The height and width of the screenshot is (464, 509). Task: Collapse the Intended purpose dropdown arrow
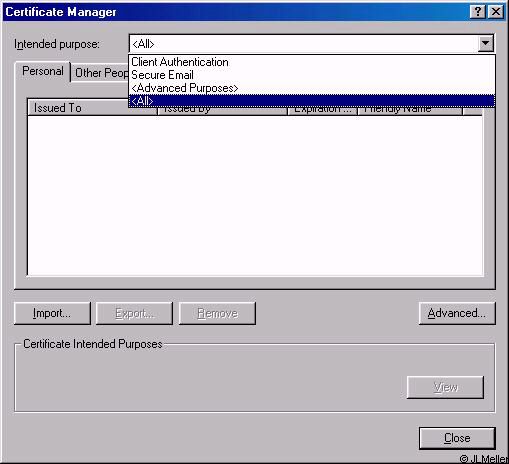(486, 44)
